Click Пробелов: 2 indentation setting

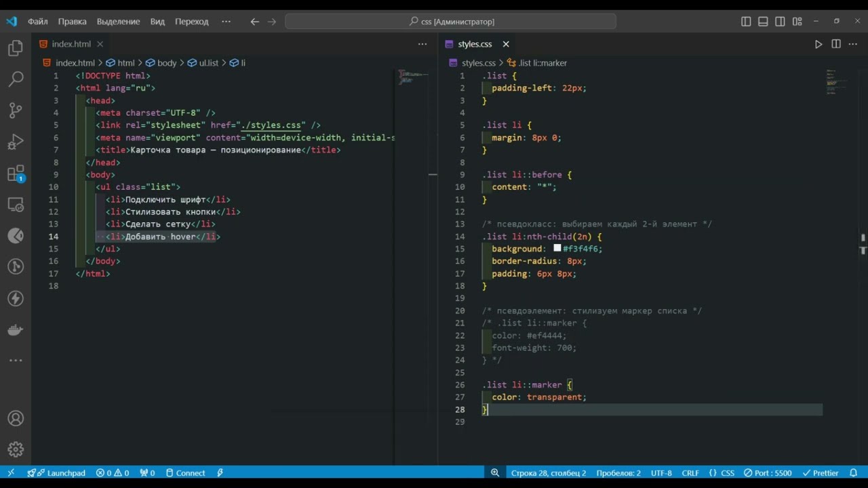[x=618, y=473]
